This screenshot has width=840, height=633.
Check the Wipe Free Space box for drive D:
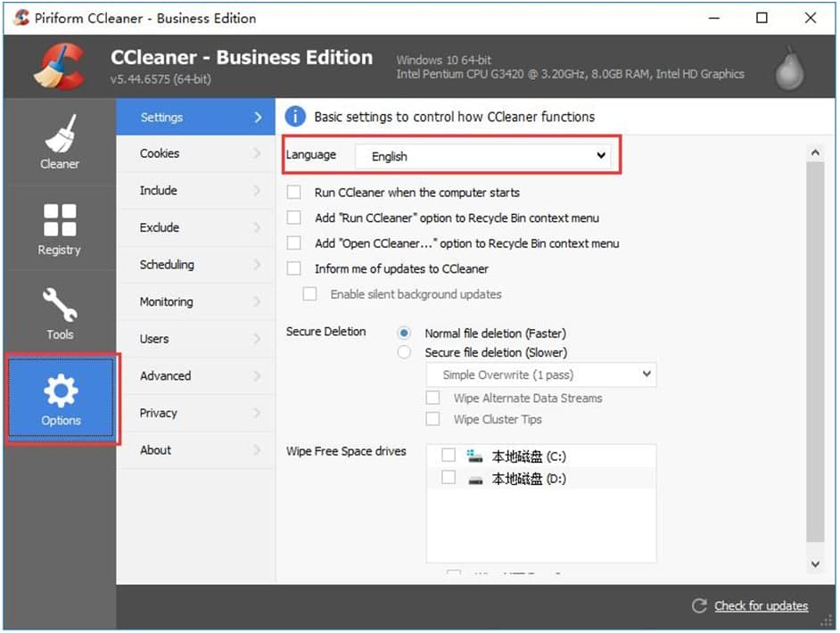449,478
